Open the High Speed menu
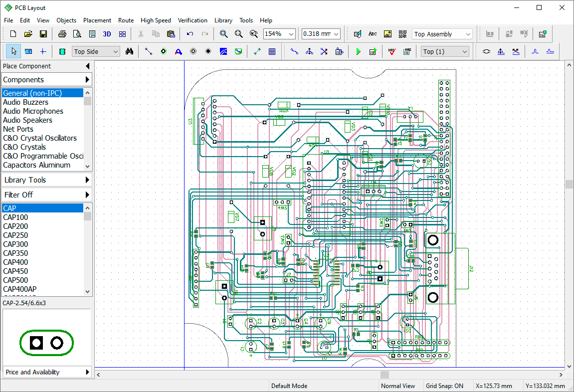The image size is (574, 392). (x=156, y=20)
